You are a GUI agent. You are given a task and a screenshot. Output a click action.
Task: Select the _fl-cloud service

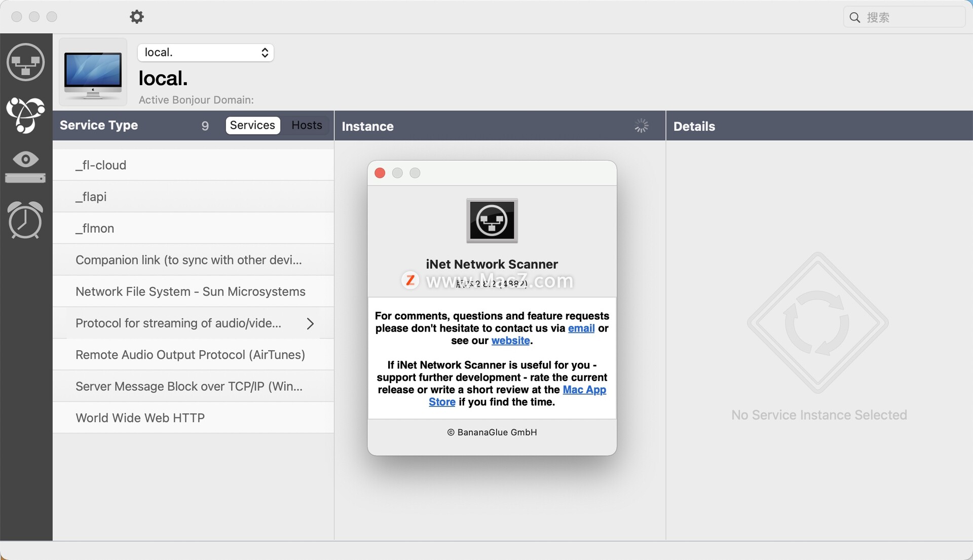pos(193,165)
